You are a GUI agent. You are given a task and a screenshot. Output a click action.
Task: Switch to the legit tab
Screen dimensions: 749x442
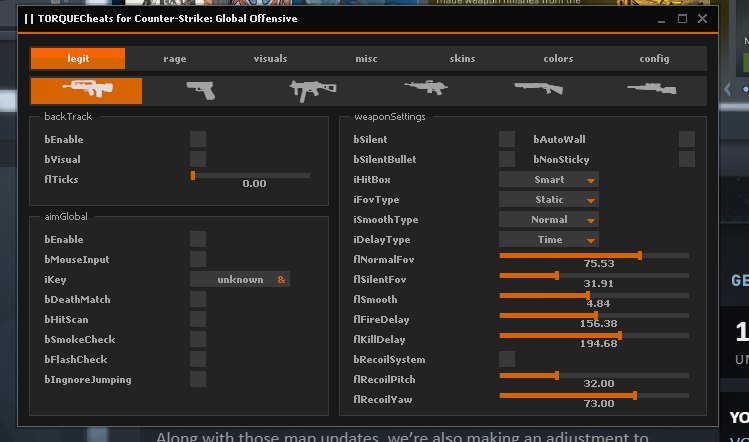click(x=78, y=58)
